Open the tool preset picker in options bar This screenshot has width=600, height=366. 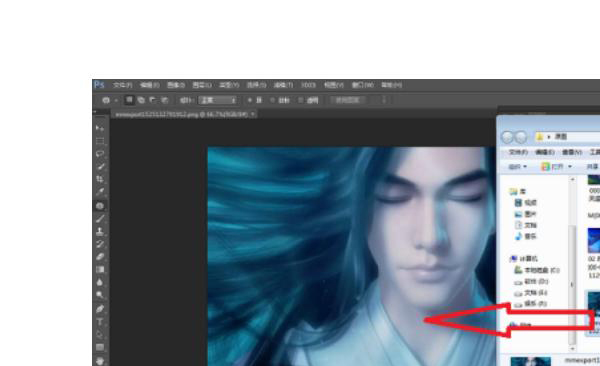tap(109, 100)
